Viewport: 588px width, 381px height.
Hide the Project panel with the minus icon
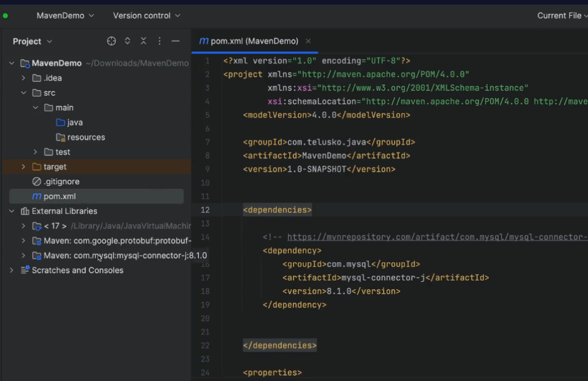pos(176,41)
